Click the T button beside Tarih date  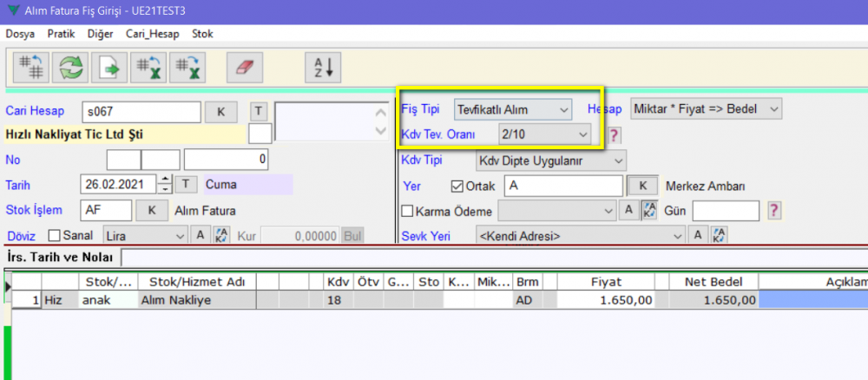coord(186,184)
